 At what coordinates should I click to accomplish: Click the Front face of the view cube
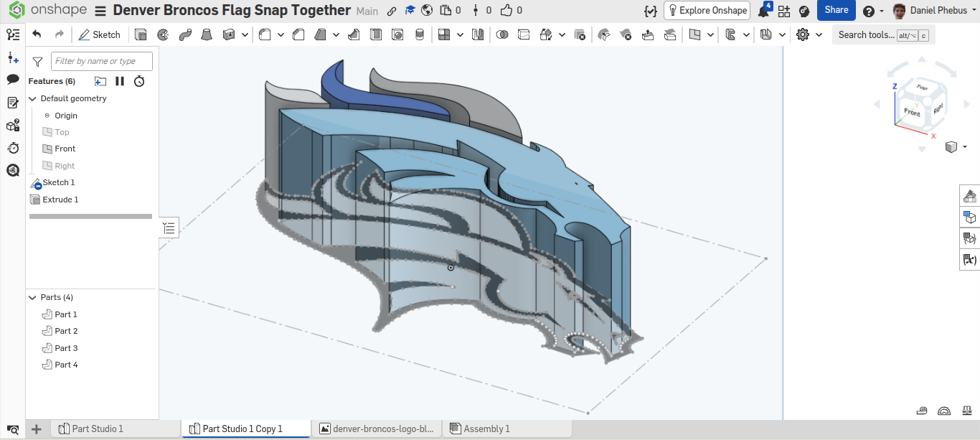[x=912, y=113]
